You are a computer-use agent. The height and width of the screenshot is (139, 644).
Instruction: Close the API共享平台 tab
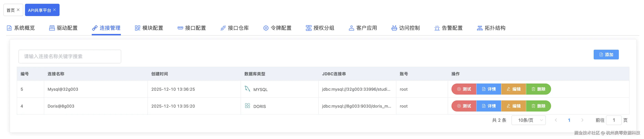(x=54, y=10)
